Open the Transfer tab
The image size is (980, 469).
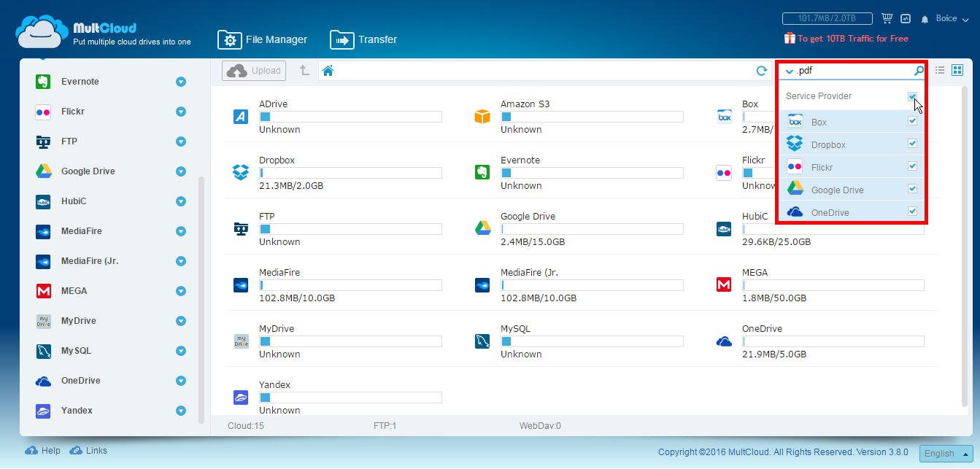point(363,39)
